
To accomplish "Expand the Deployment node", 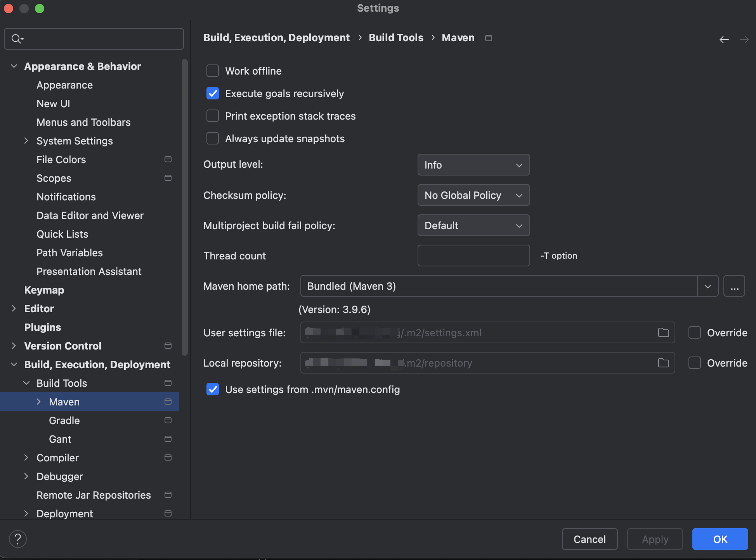I will click(x=26, y=513).
